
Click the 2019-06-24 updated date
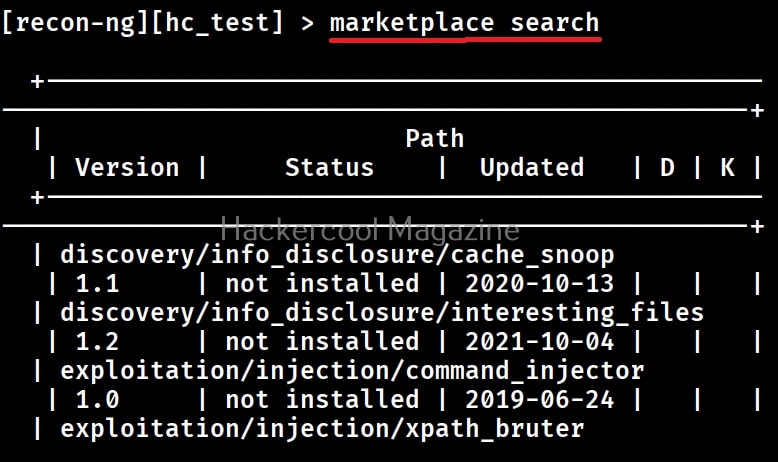point(539,400)
